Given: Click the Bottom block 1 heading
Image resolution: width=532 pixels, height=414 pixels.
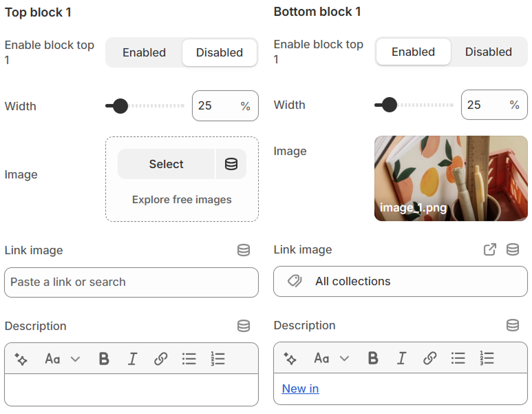Looking at the screenshot, I should 317,12.
